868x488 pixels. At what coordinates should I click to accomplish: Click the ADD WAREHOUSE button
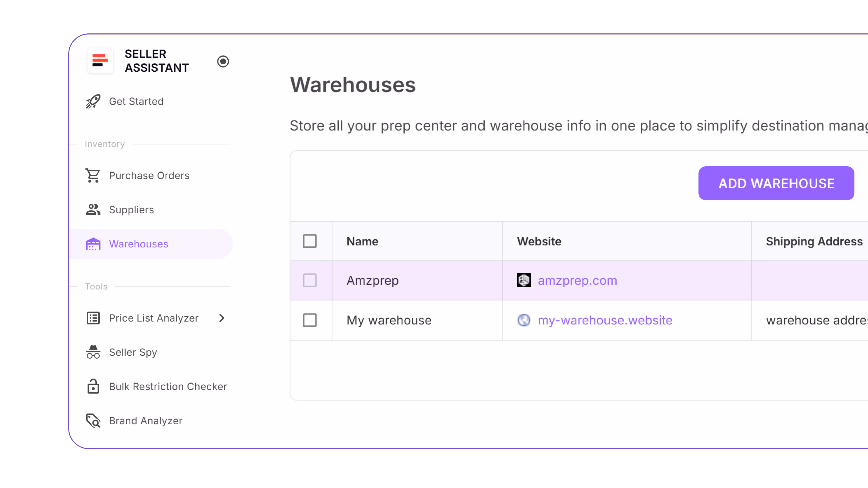tap(776, 183)
